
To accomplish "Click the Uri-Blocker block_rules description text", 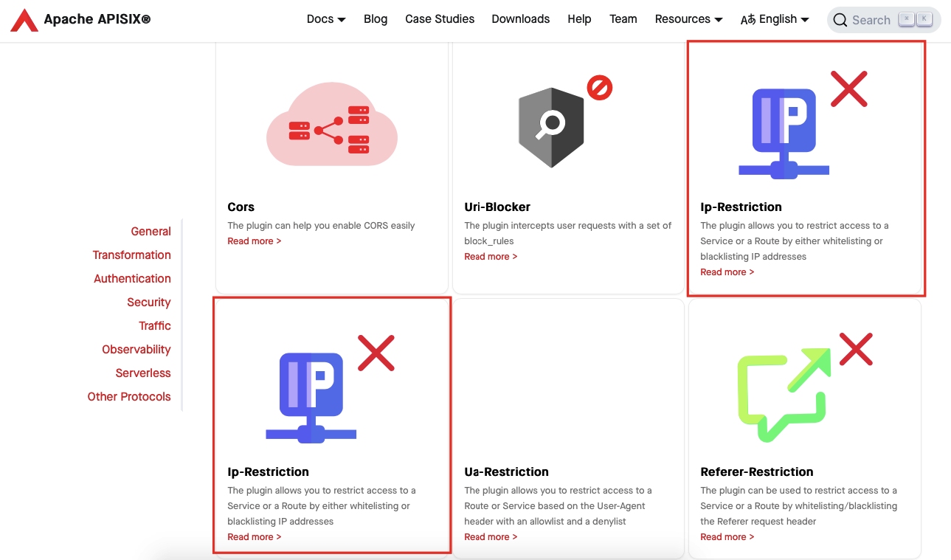I will pyautogui.click(x=567, y=233).
